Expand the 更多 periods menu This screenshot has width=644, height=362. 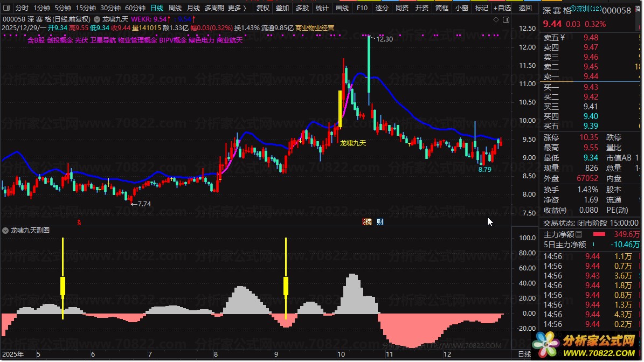click(237, 8)
